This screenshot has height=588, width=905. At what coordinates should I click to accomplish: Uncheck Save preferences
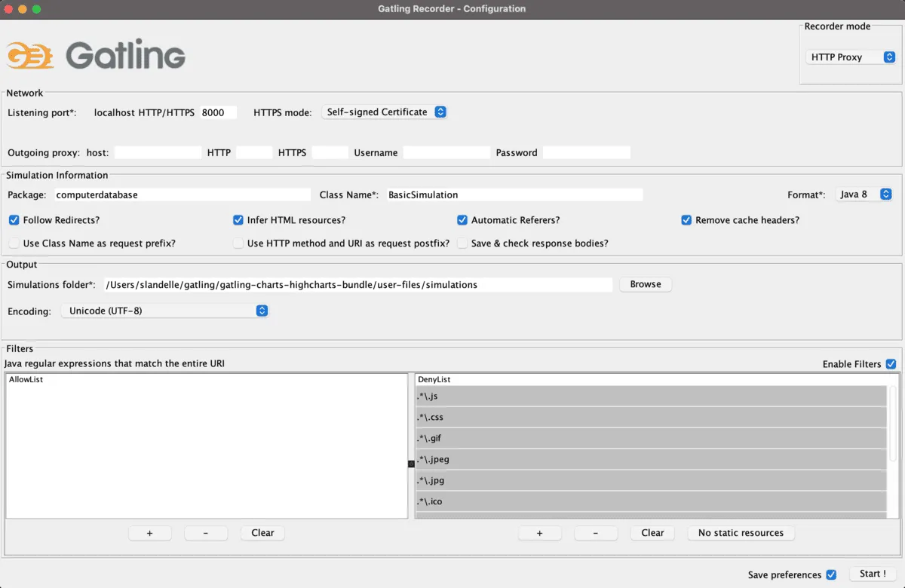(x=831, y=574)
